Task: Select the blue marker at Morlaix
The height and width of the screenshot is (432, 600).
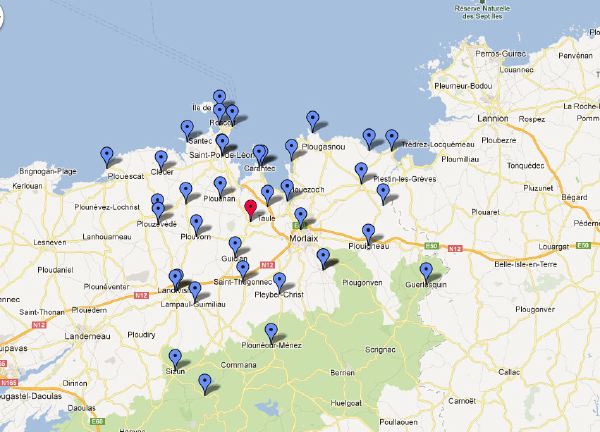Action: coord(301,218)
